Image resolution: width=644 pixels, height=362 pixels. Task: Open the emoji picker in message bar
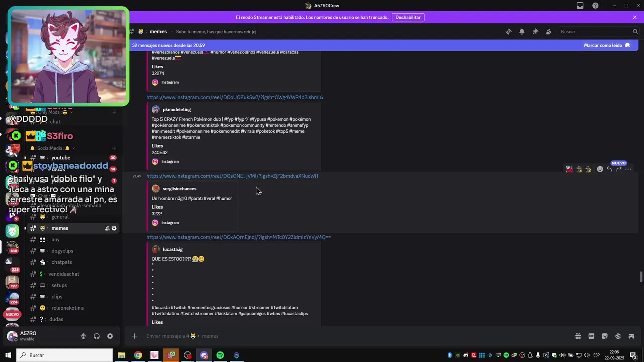618,336
